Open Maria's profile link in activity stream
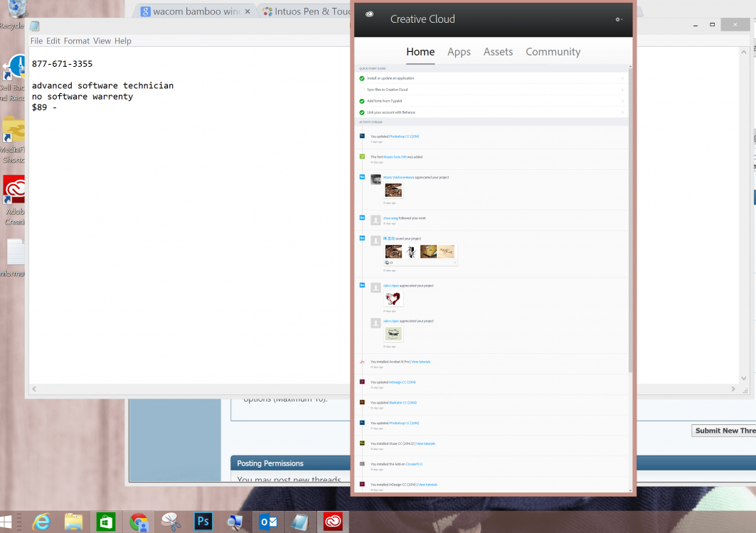The height and width of the screenshot is (533, 756). point(398,178)
